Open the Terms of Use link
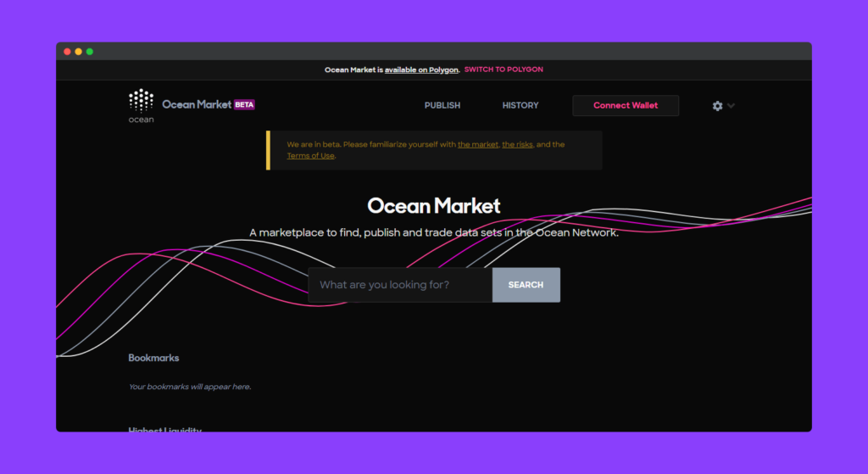Image resolution: width=868 pixels, height=474 pixels. click(310, 156)
